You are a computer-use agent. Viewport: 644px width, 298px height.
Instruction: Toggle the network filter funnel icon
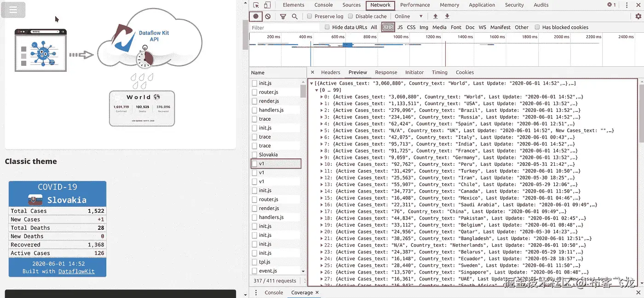(x=283, y=16)
